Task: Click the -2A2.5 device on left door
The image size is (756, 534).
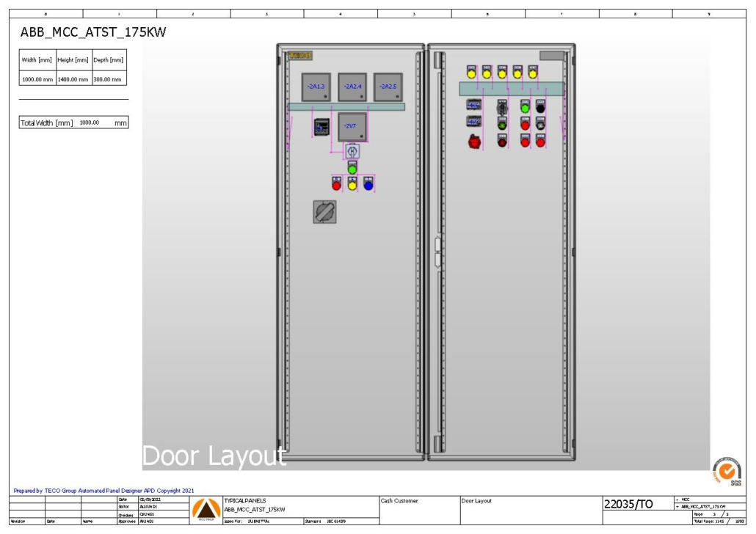Action: pos(389,86)
